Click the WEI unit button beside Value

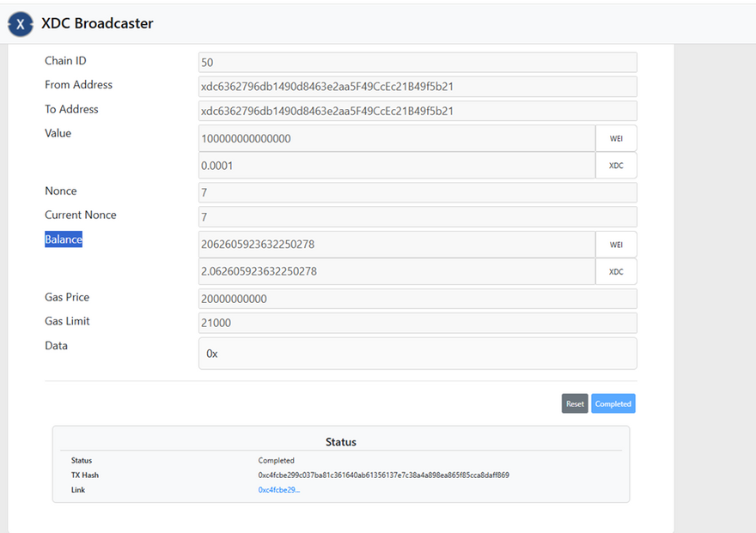(x=616, y=138)
